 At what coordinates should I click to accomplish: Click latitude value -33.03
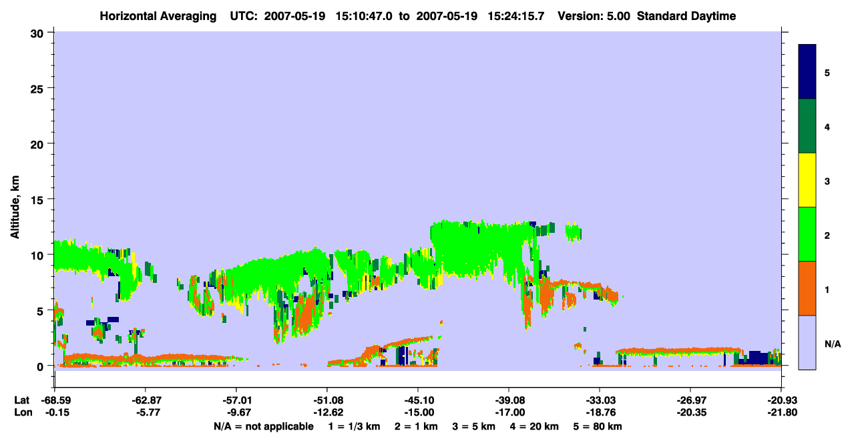tap(600, 400)
